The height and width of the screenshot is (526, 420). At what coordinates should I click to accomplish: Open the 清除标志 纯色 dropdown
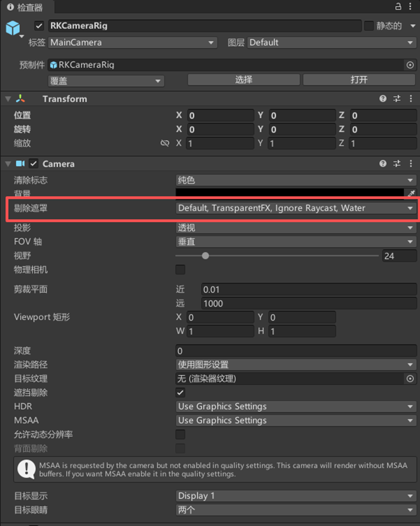(x=296, y=180)
